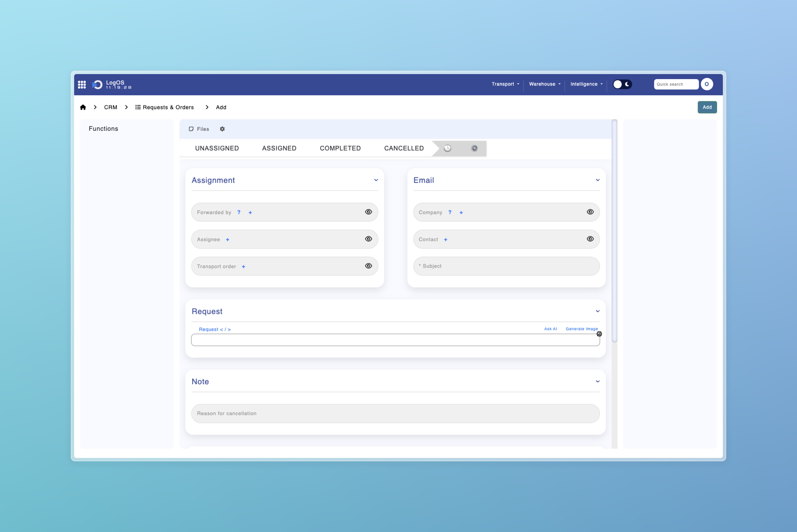Click the Generate Image link
The width and height of the screenshot is (797, 532).
582,329
